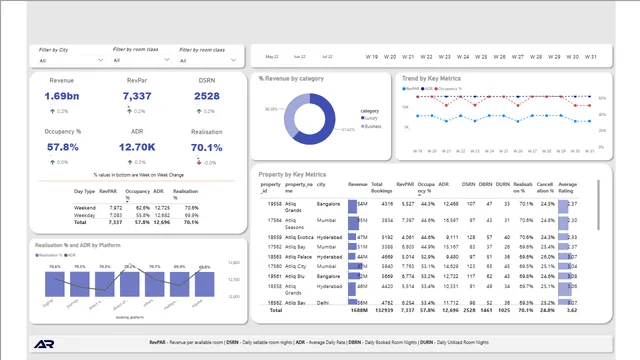
Task: Click the light Business segment of the donut
Action: (289, 114)
